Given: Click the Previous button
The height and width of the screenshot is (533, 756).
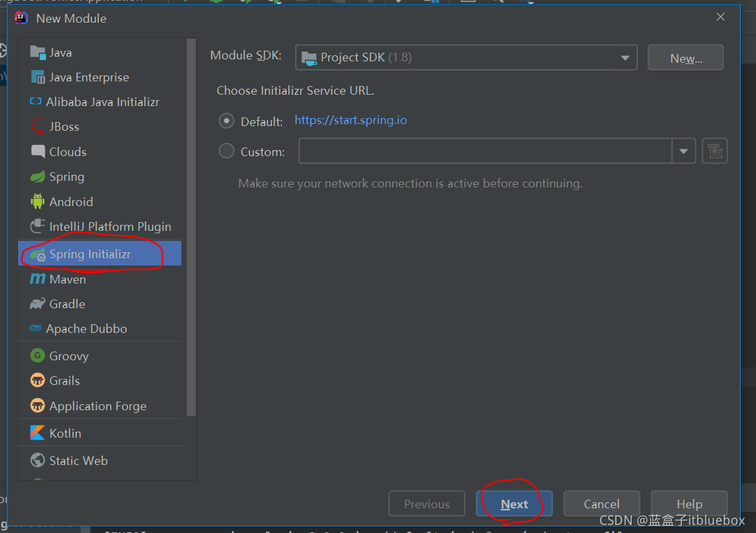Looking at the screenshot, I should pos(427,504).
